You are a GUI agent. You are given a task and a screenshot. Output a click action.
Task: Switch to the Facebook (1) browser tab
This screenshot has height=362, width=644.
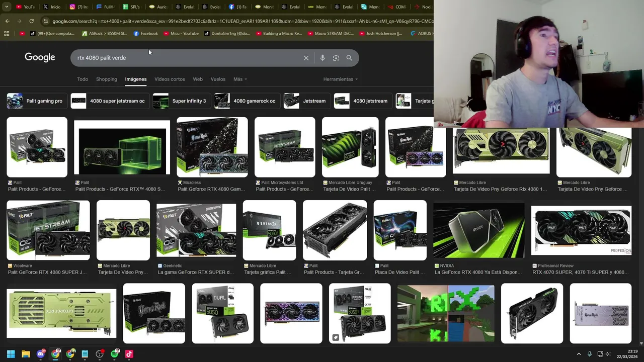pos(238,7)
